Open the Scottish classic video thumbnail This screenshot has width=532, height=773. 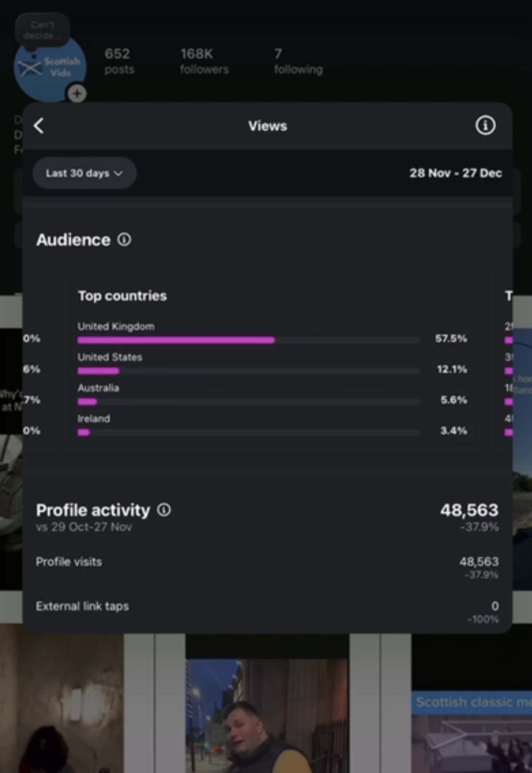[x=471, y=730]
